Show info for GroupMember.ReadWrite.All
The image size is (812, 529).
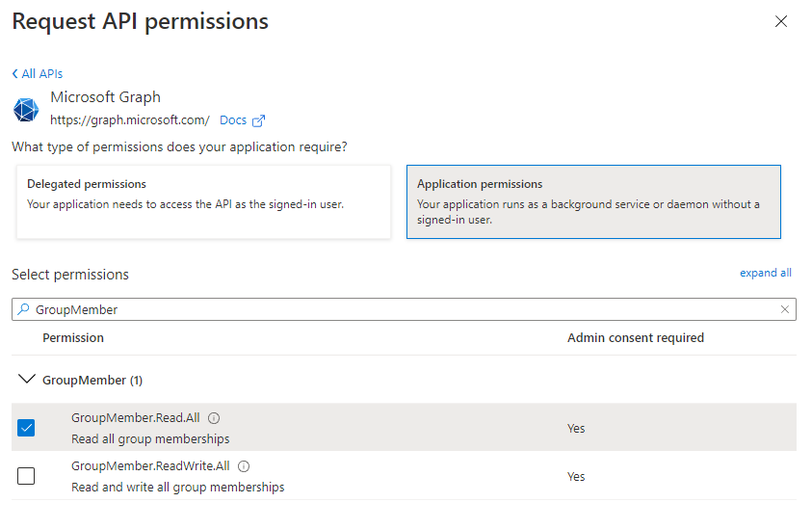point(244,466)
